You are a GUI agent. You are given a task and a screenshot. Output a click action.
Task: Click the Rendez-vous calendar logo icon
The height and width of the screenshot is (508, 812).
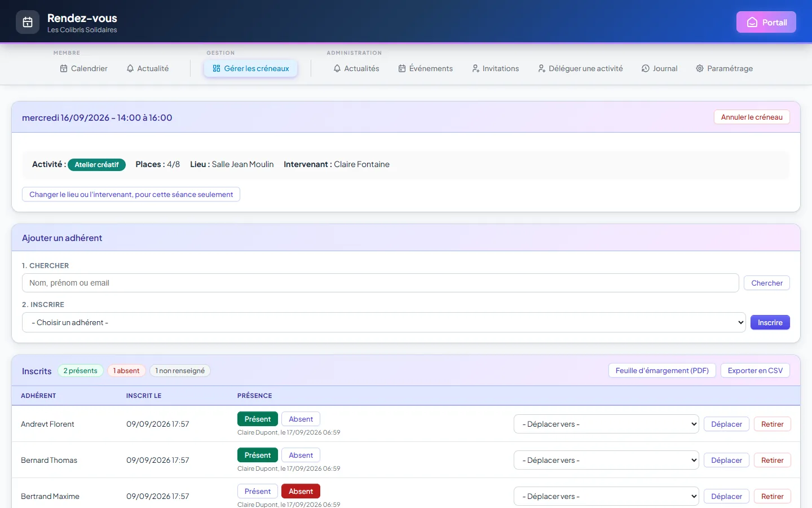tap(28, 23)
